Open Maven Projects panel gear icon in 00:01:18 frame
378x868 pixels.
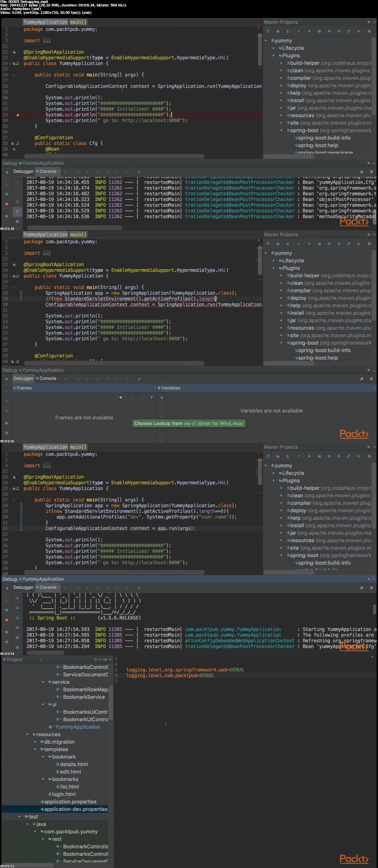(x=369, y=22)
